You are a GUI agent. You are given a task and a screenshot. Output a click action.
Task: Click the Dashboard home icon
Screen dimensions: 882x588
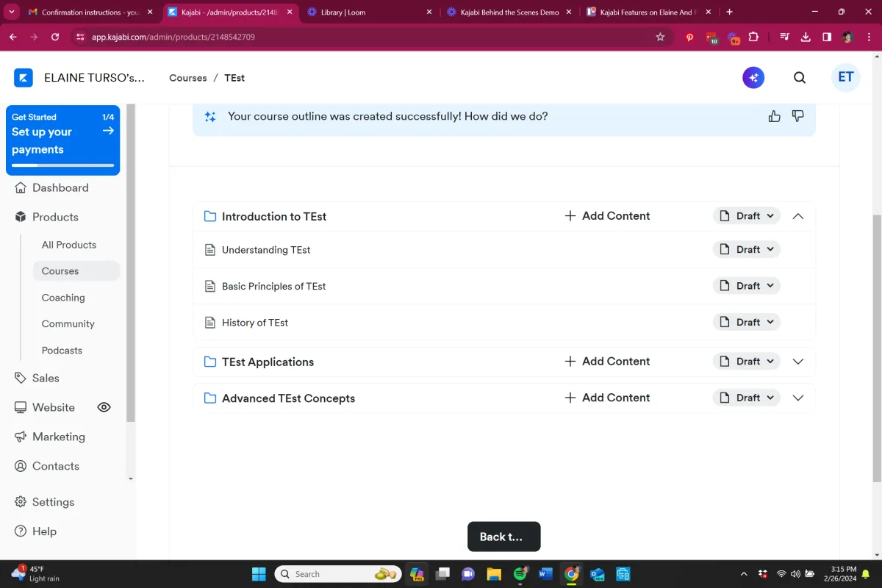tap(21, 187)
